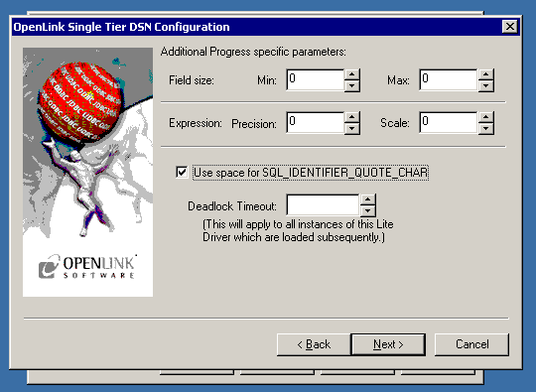Focus the Precision input box
Viewport: 536px width, 392px height.
tap(316, 123)
